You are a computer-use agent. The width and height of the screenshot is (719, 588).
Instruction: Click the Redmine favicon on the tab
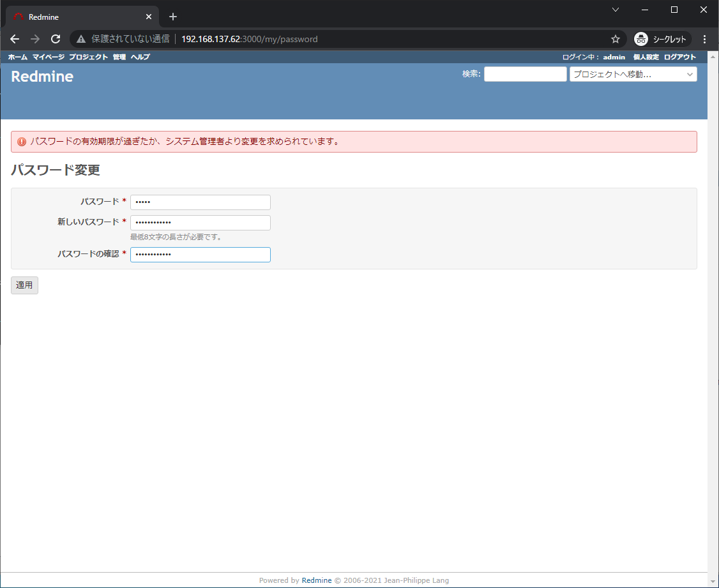(20, 16)
